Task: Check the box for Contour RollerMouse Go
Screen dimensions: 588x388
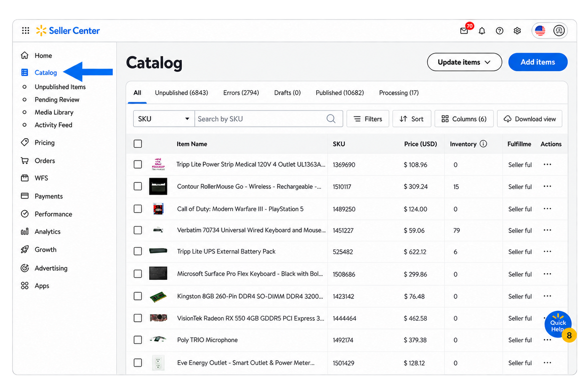Action: pos(138,187)
